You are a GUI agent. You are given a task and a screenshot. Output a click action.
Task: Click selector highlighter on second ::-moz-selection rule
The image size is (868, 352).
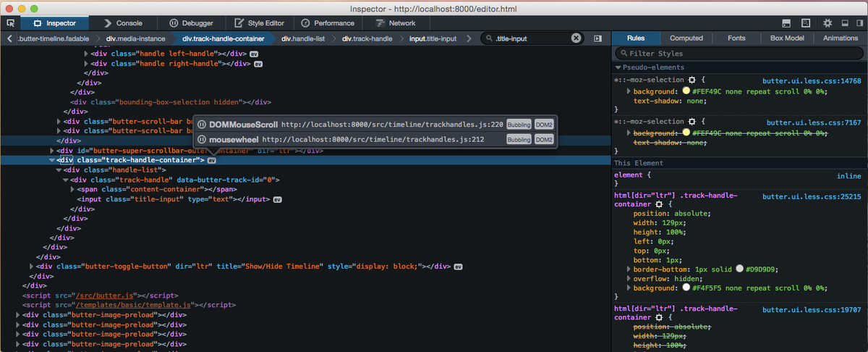[692, 122]
